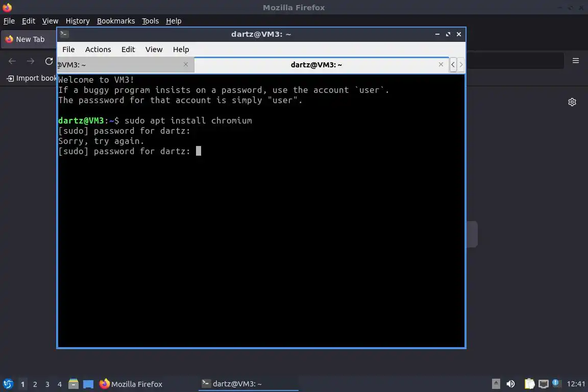Image resolution: width=588 pixels, height=392 pixels.
Task: Open removable media eject tray icon
Action: pos(496,384)
